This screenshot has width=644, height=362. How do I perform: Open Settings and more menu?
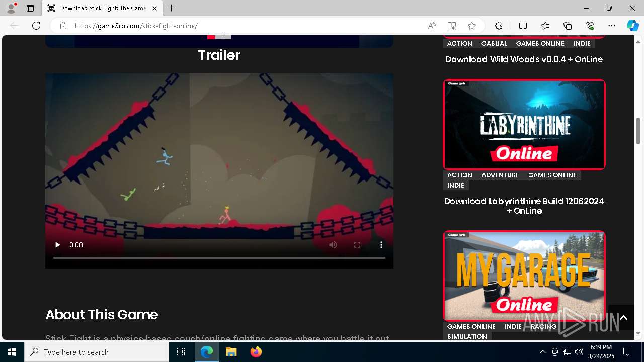(612, 26)
